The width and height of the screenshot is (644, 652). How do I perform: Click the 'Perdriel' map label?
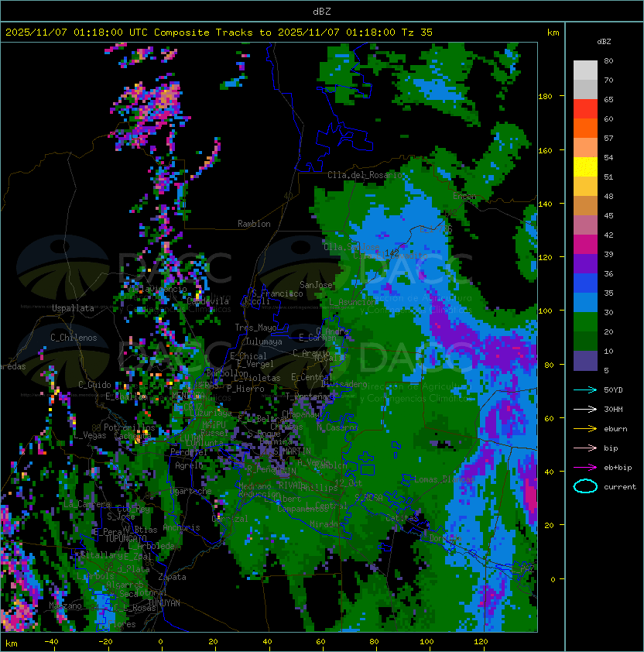click(189, 451)
